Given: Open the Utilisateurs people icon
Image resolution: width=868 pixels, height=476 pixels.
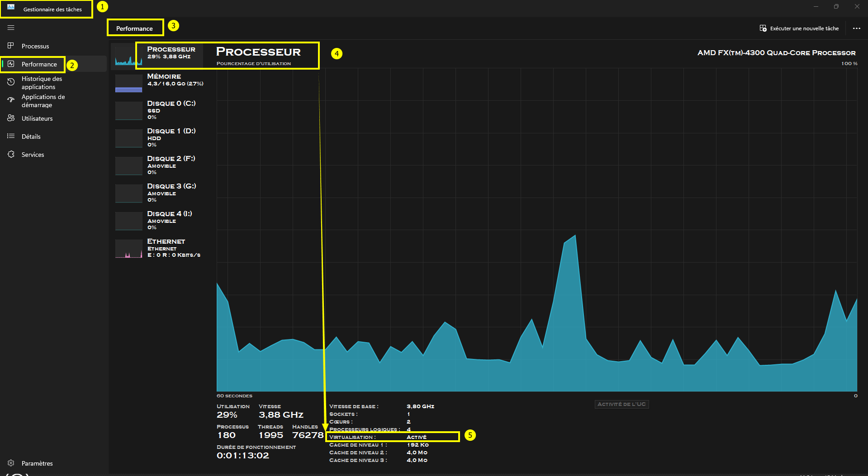Looking at the screenshot, I should coord(11,118).
